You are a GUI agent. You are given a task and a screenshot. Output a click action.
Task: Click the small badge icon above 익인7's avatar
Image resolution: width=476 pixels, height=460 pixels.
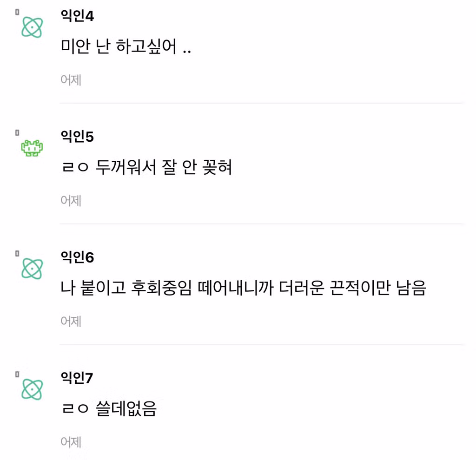tap(17, 374)
